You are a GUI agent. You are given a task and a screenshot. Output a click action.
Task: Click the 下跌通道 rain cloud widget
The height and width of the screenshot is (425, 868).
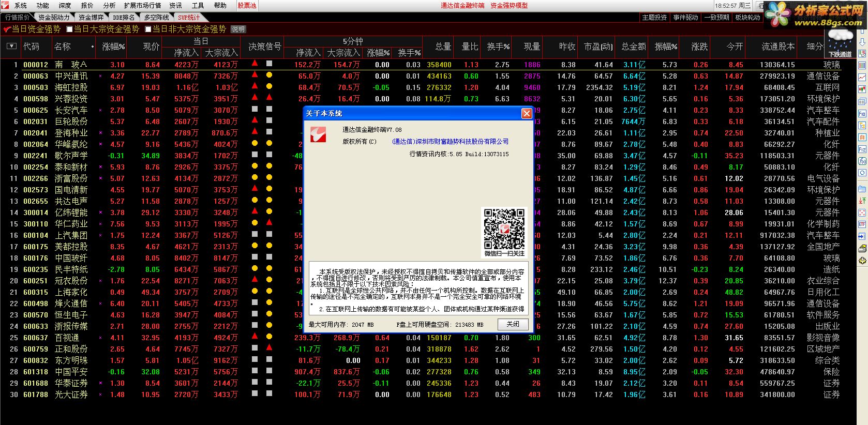pyautogui.click(x=840, y=43)
